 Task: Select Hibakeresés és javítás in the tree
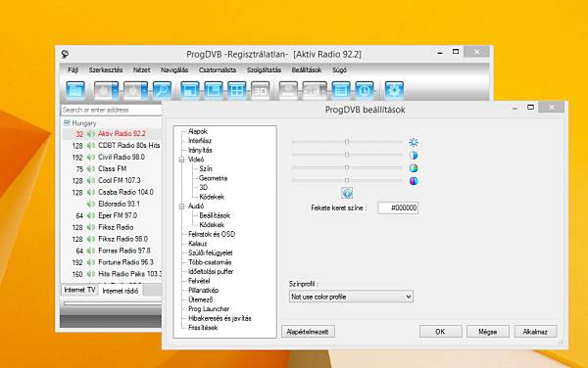pos(220,318)
